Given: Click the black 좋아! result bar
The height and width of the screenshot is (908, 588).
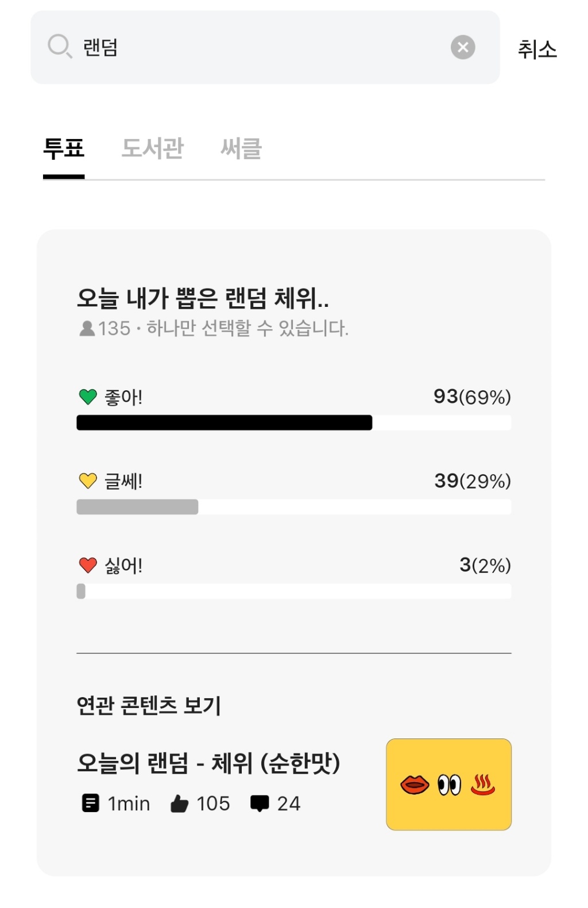Looking at the screenshot, I should tap(224, 423).
